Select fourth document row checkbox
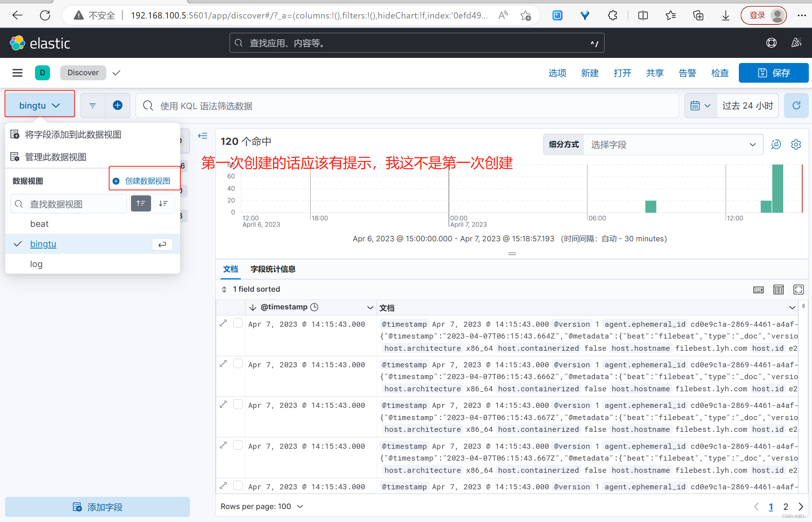This screenshot has width=812, height=522. (238, 445)
